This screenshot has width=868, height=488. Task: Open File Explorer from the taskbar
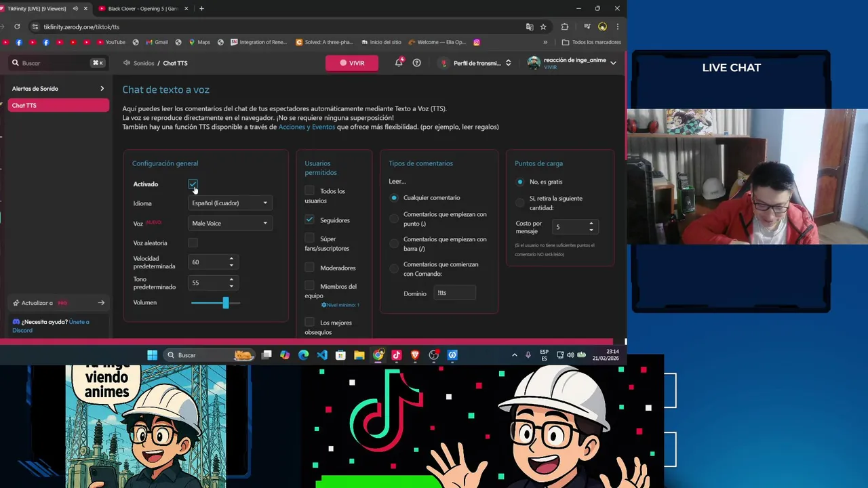(x=359, y=355)
